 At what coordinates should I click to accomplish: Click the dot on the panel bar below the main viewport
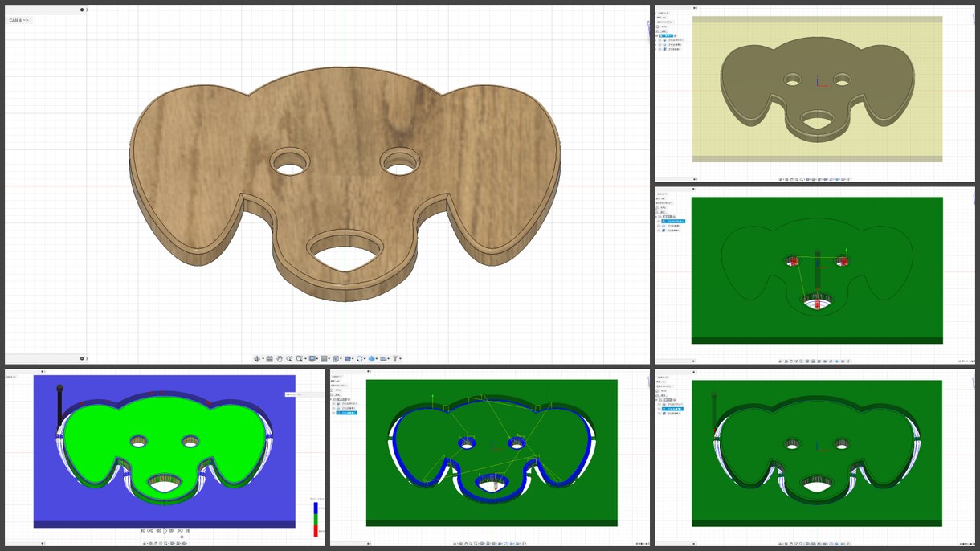(82, 358)
